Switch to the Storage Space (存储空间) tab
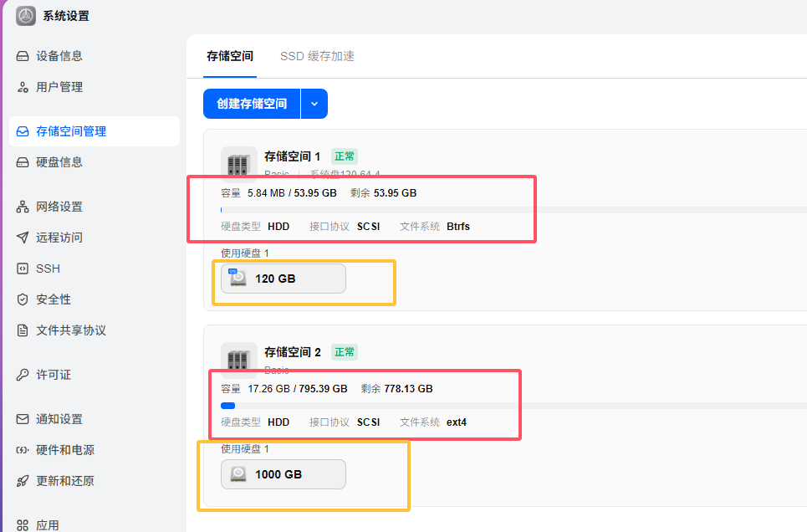The width and height of the screenshot is (807, 532). (x=229, y=56)
